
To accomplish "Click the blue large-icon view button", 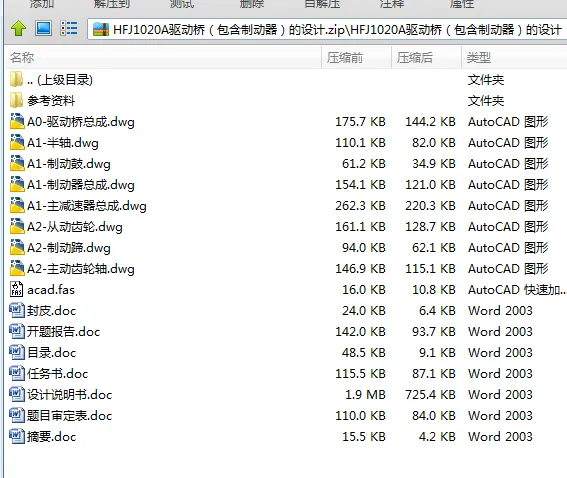I will 43,29.
